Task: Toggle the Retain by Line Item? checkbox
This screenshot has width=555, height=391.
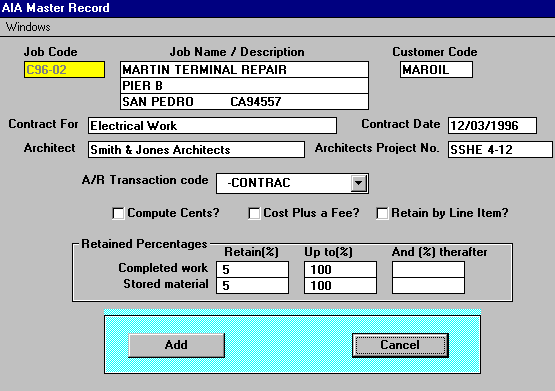Action: pyautogui.click(x=382, y=213)
